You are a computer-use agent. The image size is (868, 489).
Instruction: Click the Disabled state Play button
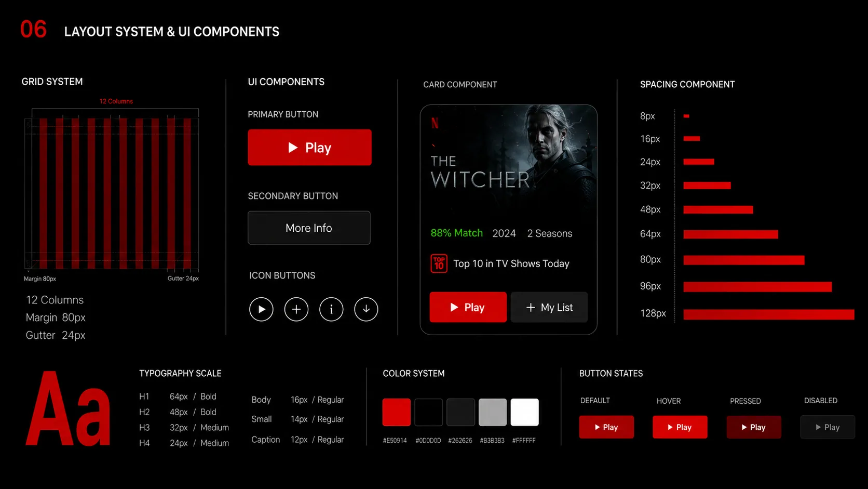tap(828, 427)
